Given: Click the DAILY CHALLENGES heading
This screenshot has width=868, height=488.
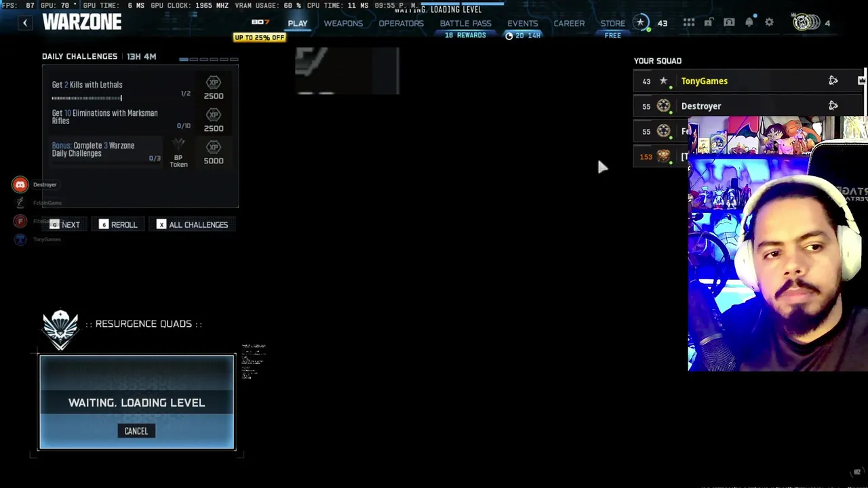Looking at the screenshot, I should coord(79,56).
